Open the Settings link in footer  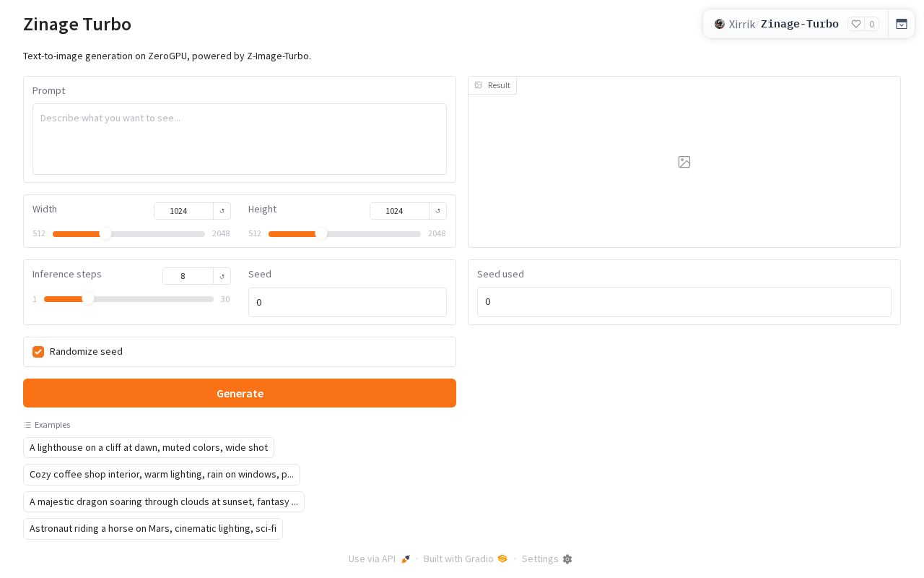[x=547, y=559]
